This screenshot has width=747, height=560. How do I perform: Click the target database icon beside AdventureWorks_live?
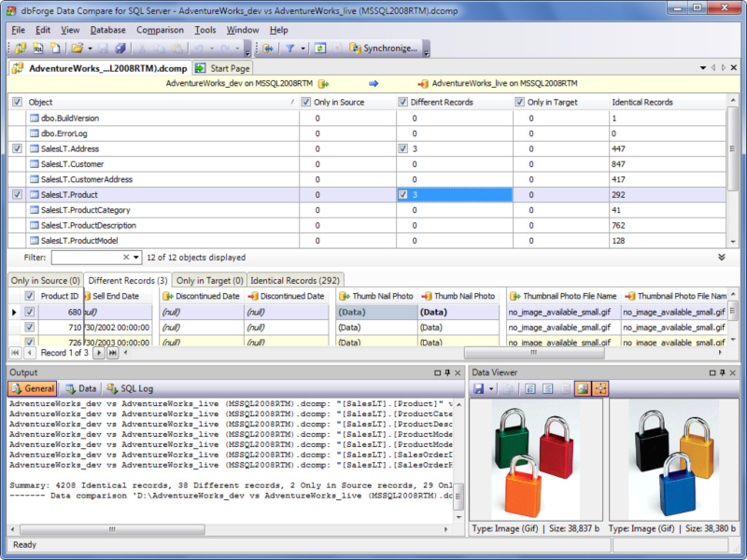pos(423,84)
